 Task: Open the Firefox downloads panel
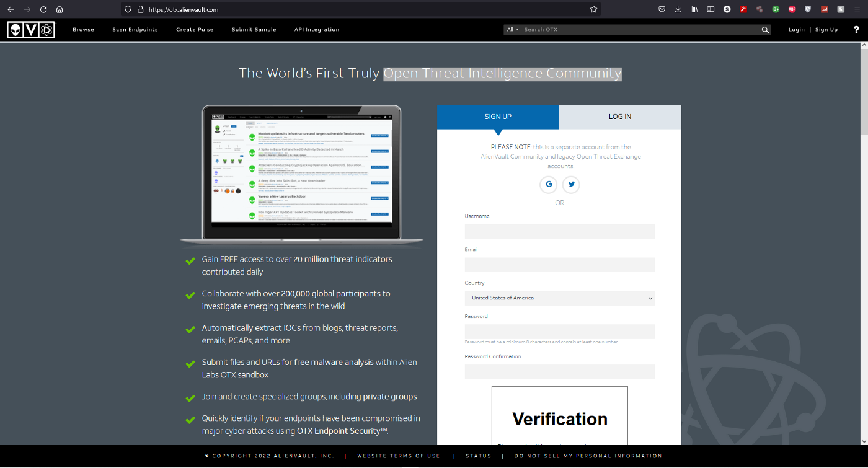click(678, 9)
